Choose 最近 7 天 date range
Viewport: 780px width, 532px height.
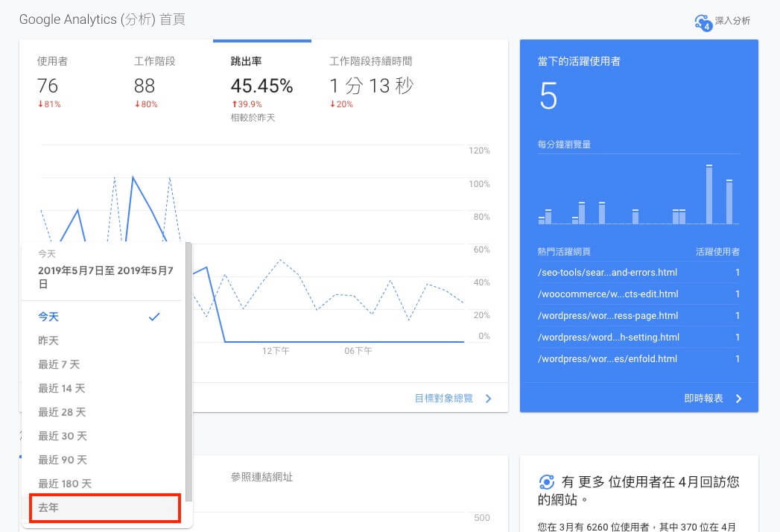59,364
